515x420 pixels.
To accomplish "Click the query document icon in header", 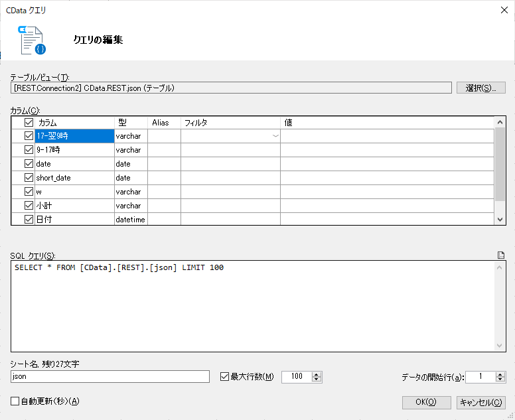I will [x=32, y=40].
